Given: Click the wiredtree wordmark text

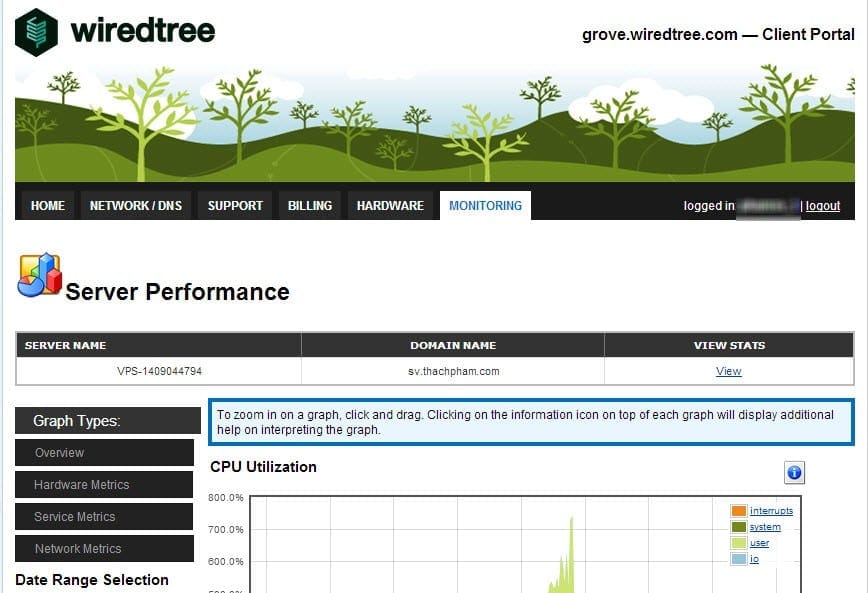Looking at the screenshot, I should pyautogui.click(x=143, y=30).
